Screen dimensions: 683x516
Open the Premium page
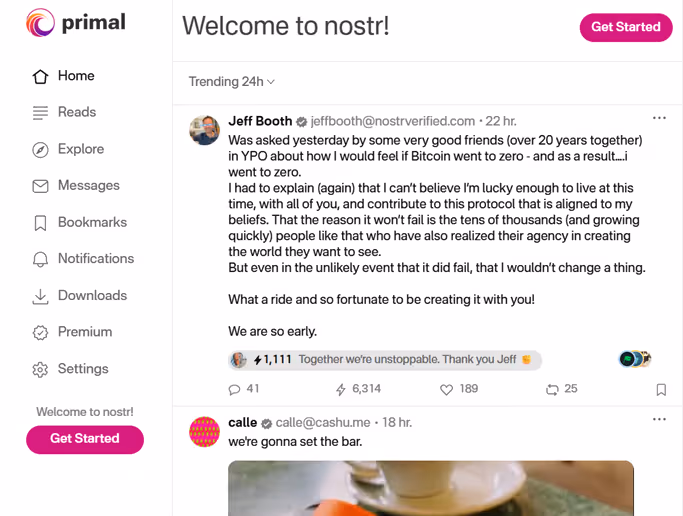click(72, 332)
